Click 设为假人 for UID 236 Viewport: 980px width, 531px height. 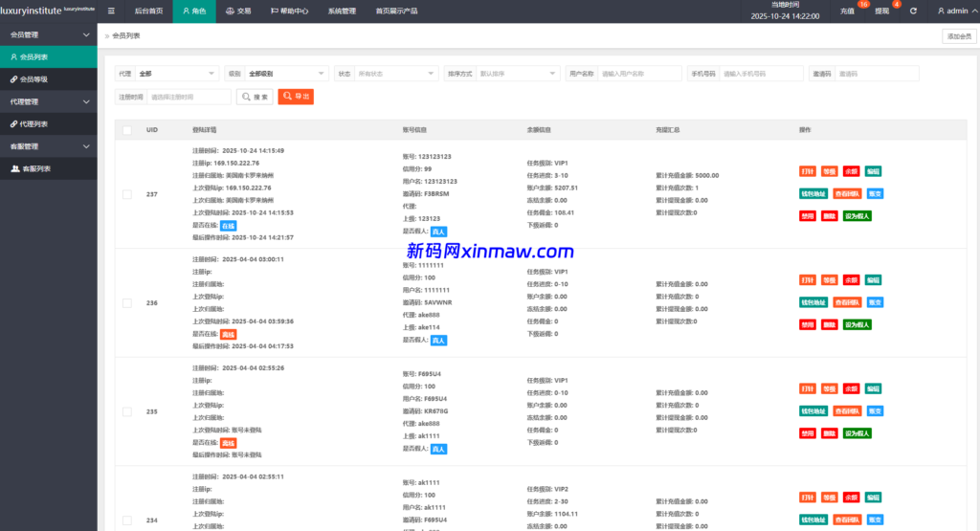tap(857, 325)
